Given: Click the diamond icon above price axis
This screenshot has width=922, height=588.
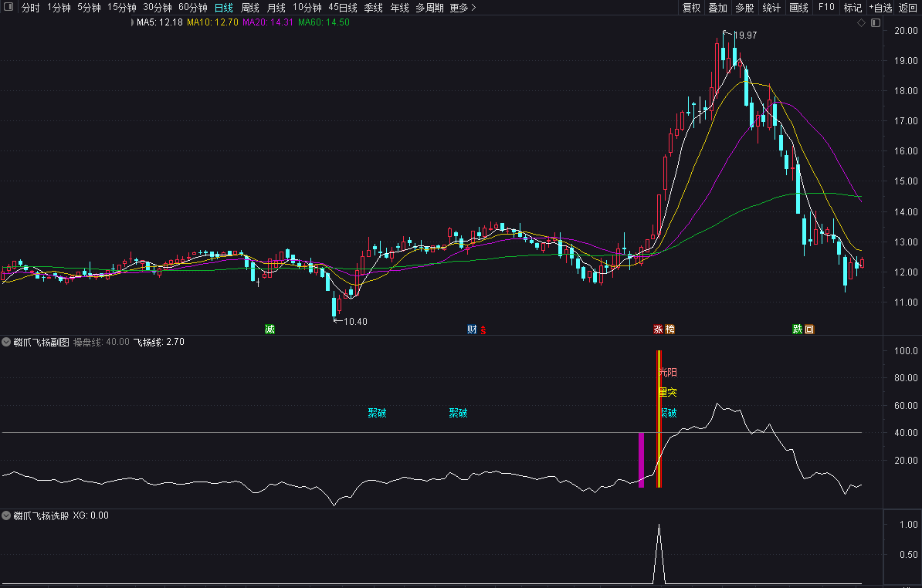Looking at the screenshot, I should click(862, 22).
